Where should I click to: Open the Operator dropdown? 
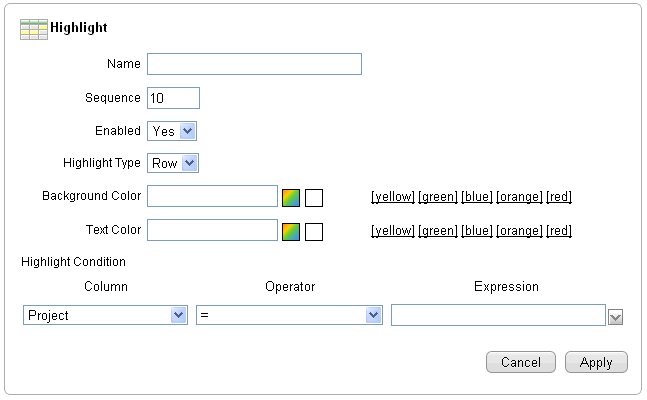(289, 315)
